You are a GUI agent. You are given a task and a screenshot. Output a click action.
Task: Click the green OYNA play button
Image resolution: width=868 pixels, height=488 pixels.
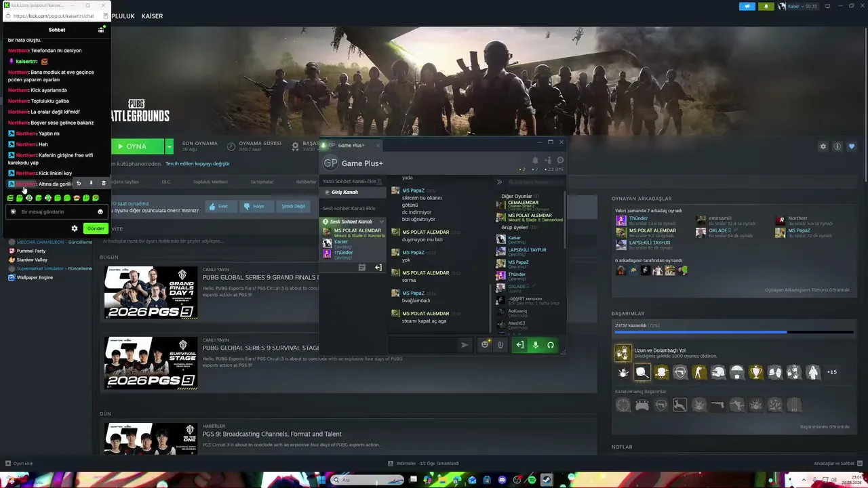click(137, 146)
